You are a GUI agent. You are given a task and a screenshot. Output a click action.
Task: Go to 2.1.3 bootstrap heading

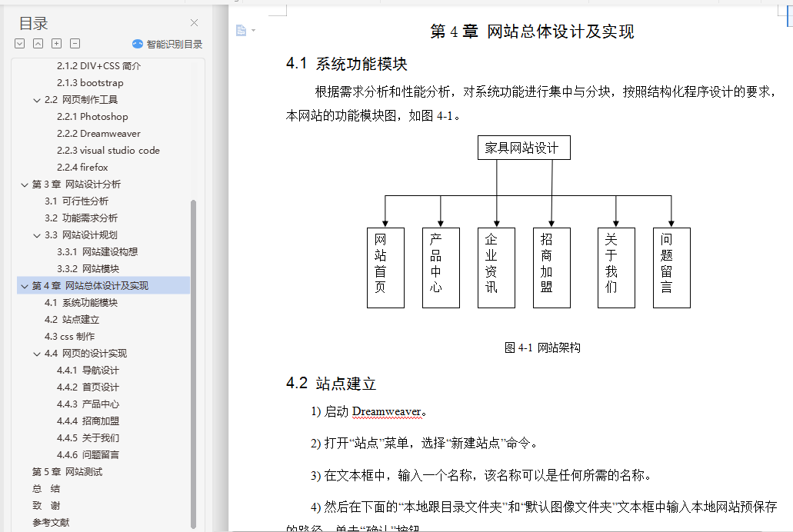point(90,82)
